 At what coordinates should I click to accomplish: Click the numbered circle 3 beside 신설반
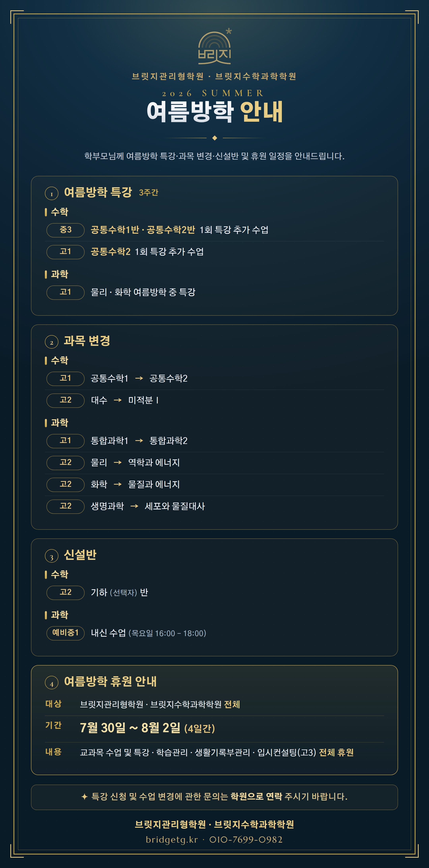tap(52, 556)
